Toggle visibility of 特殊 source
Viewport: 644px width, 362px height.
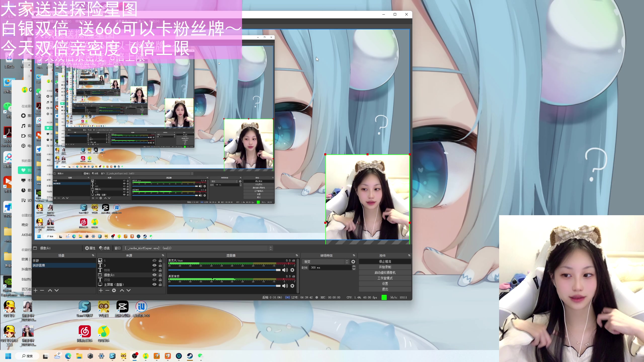154,270
